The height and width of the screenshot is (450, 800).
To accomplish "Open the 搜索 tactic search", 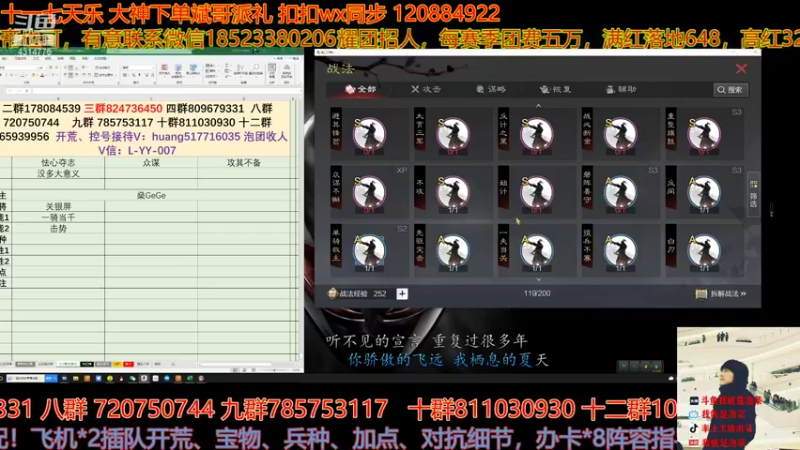I will (x=731, y=90).
